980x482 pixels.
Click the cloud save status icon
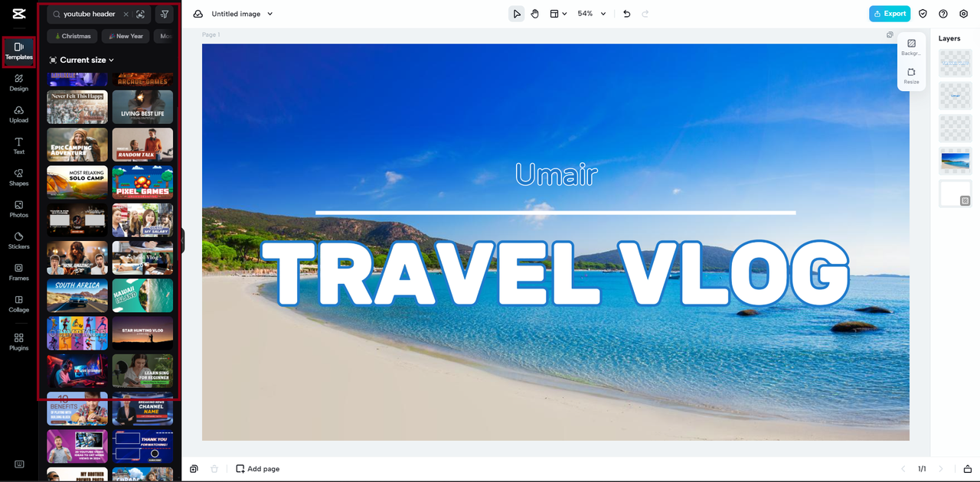point(198,14)
